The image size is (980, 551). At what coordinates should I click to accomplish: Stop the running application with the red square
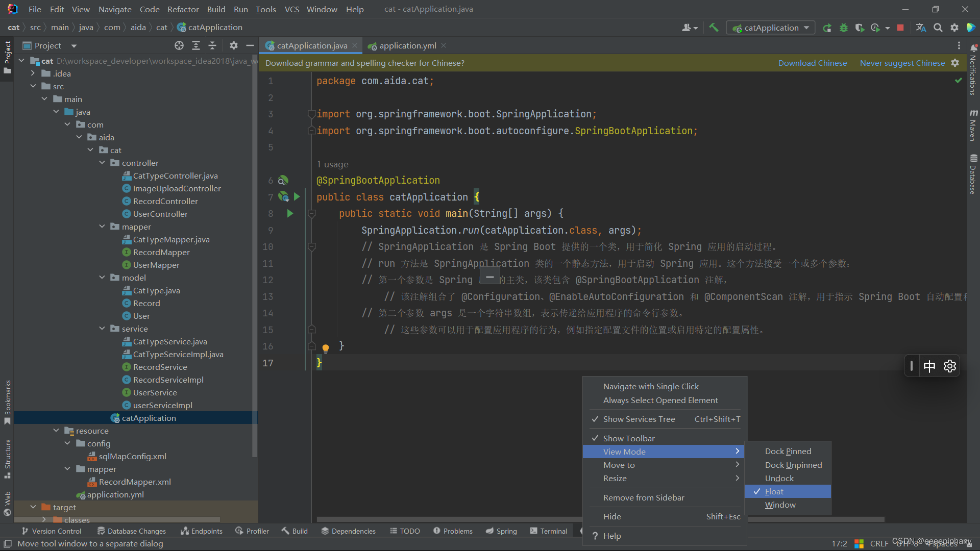click(x=900, y=28)
